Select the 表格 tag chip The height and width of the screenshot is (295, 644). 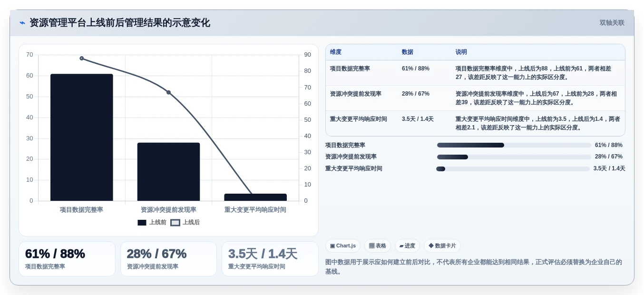coord(378,246)
